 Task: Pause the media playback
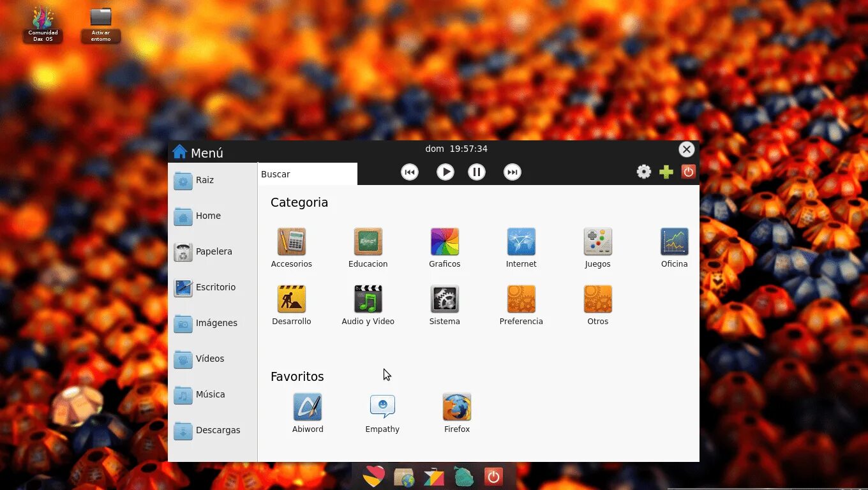pos(477,172)
